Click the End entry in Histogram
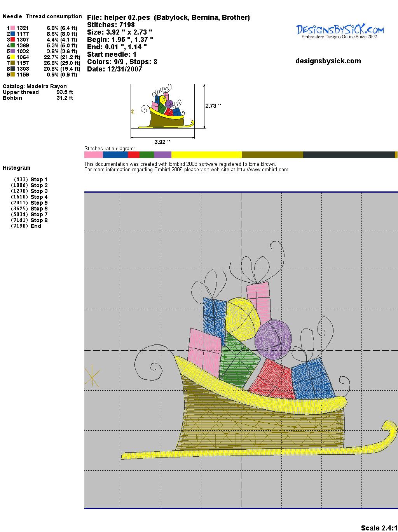The height and width of the screenshot is (532, 398). 36,226
